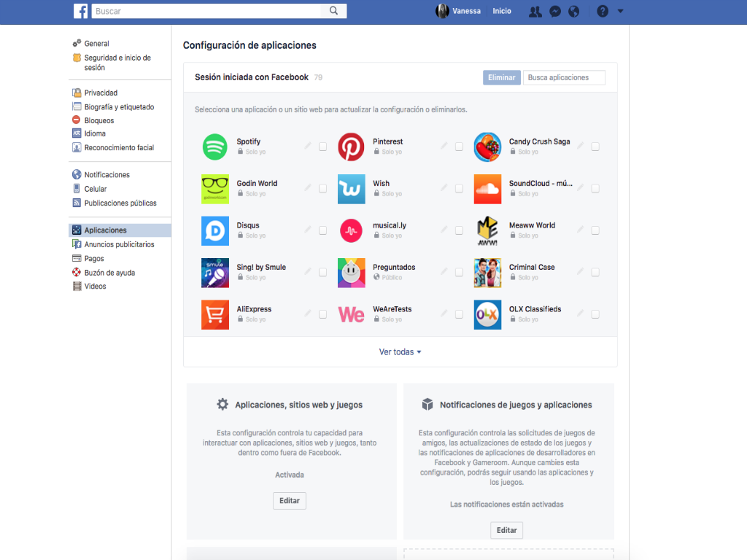Click the Spotify app icon
This screenshot has height=560, width=747.
click(214, 147)
